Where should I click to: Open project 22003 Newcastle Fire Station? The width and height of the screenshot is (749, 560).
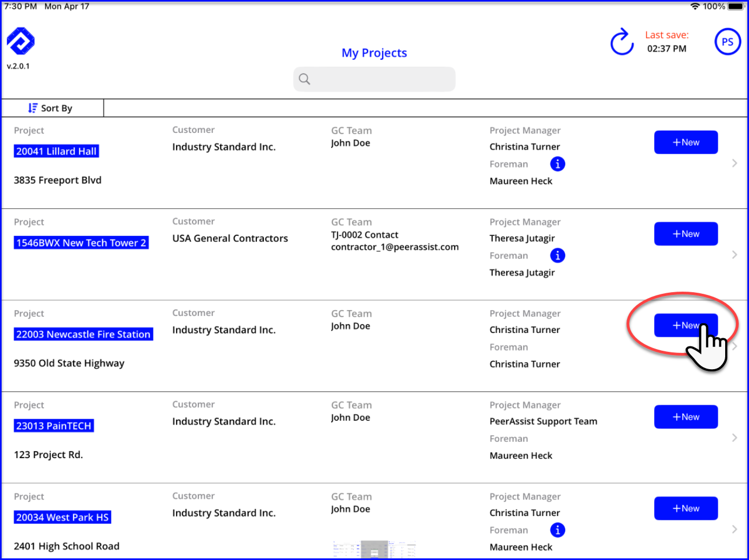click(83, 334)
